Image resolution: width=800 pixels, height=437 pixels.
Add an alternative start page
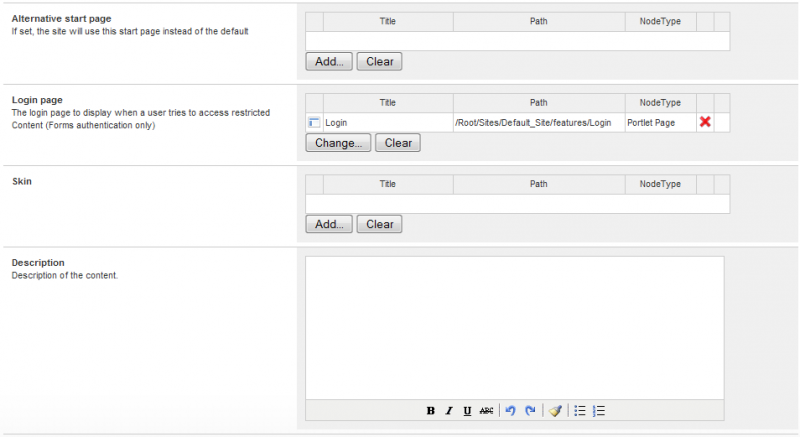[329, 62]
